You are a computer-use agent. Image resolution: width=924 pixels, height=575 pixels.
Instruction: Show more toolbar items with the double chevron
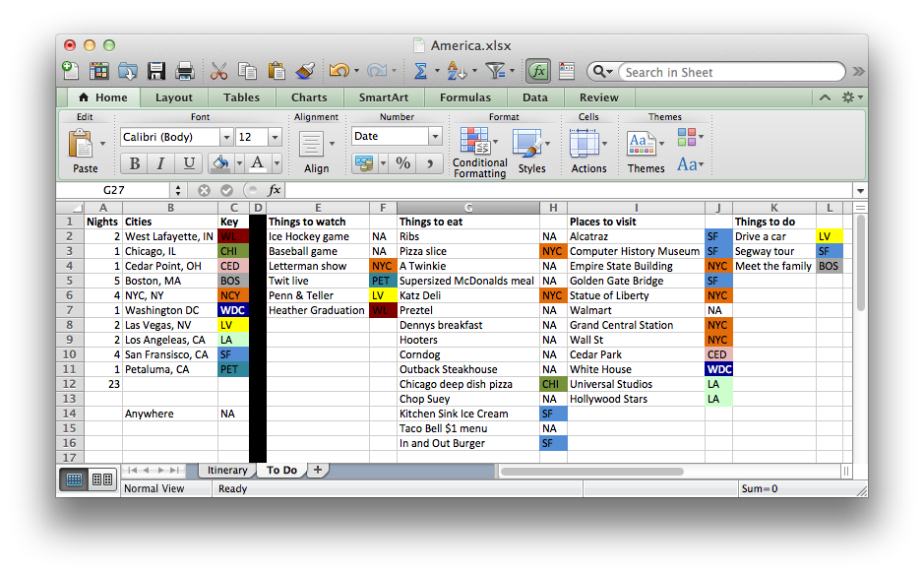pos(859,71)
